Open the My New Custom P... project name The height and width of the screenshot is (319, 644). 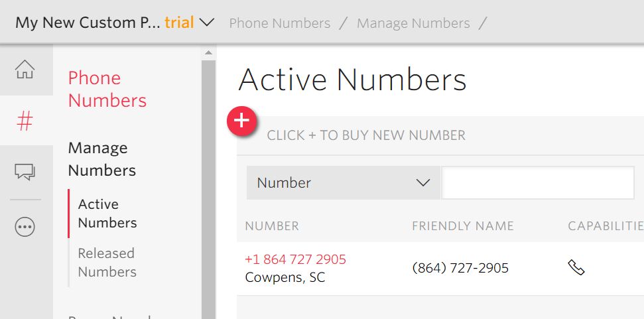point(88,23)
